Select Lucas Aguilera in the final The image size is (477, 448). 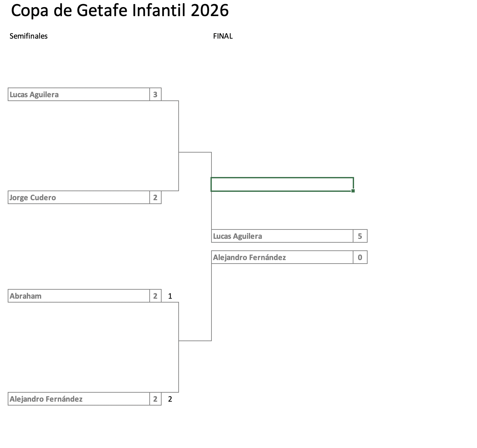pyautogui.click(x=282, y=236)
